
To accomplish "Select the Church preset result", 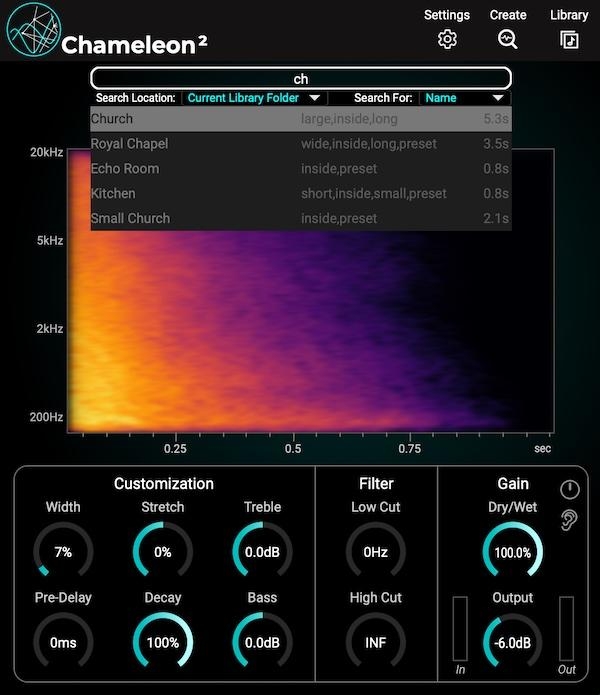I will 300,119.
